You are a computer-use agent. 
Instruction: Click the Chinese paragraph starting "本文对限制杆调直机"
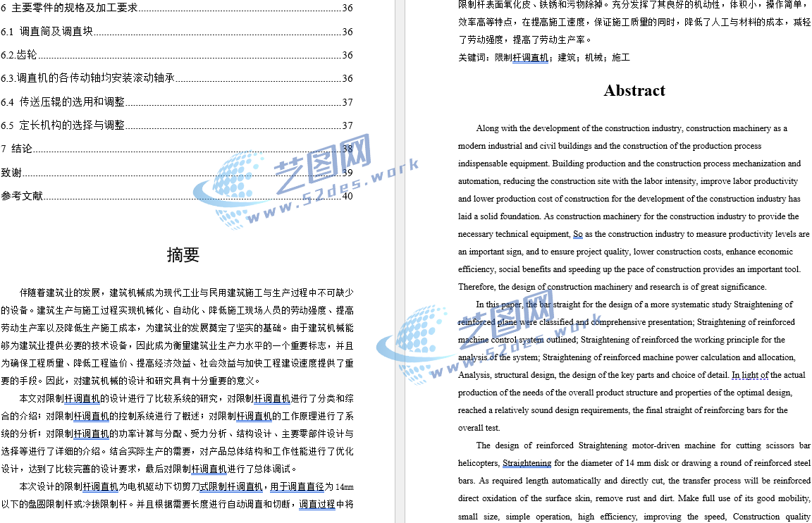pyautogui.click(x=177, y=433)
